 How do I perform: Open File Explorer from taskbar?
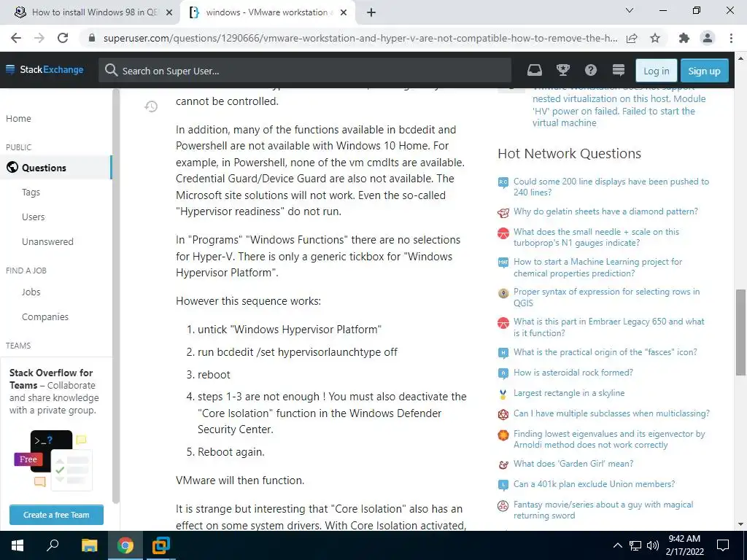pos(89,545)
